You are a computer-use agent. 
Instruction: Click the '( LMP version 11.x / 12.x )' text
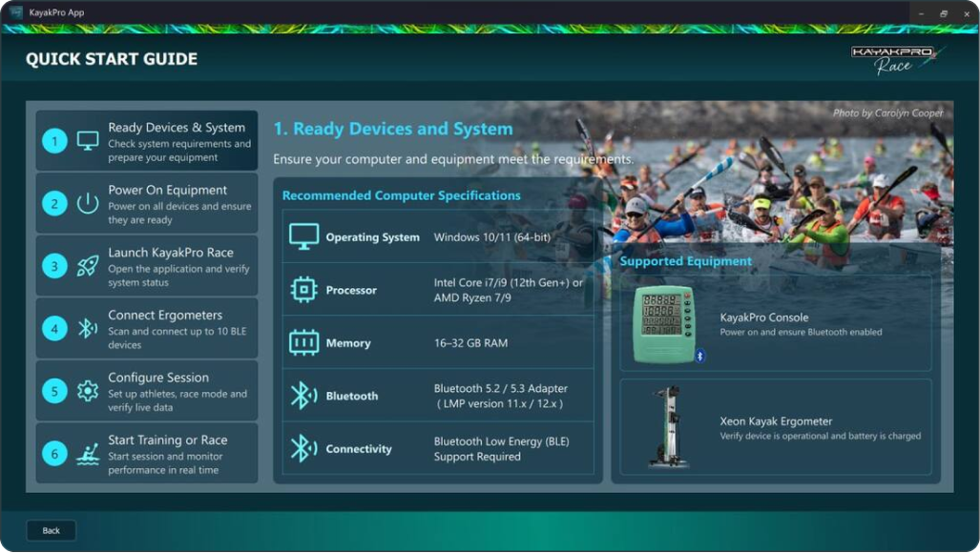(499, 404)
